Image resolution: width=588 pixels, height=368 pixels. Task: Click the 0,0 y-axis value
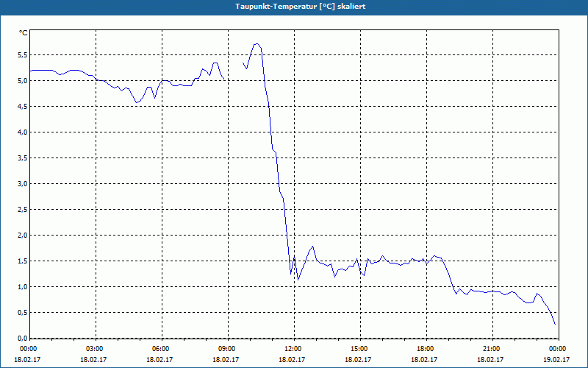pos(23,339)
